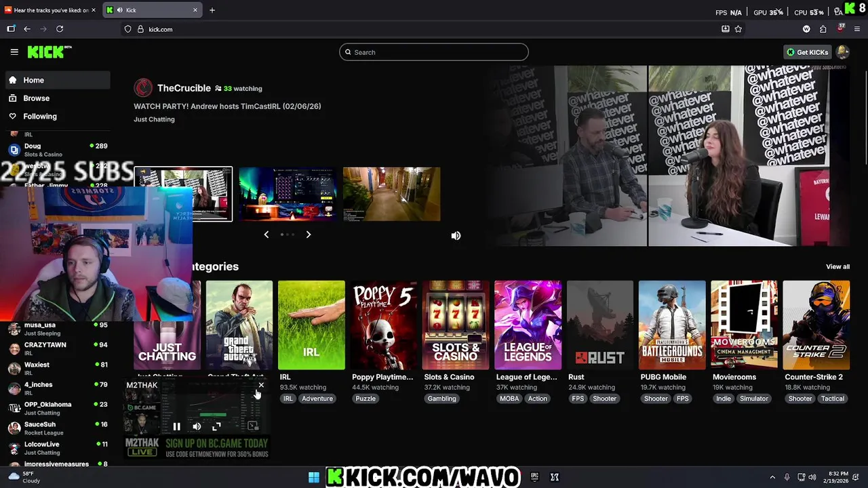This screenshot has height=488, width=868.
Task: Reload the page
Action: click(60, 29)
